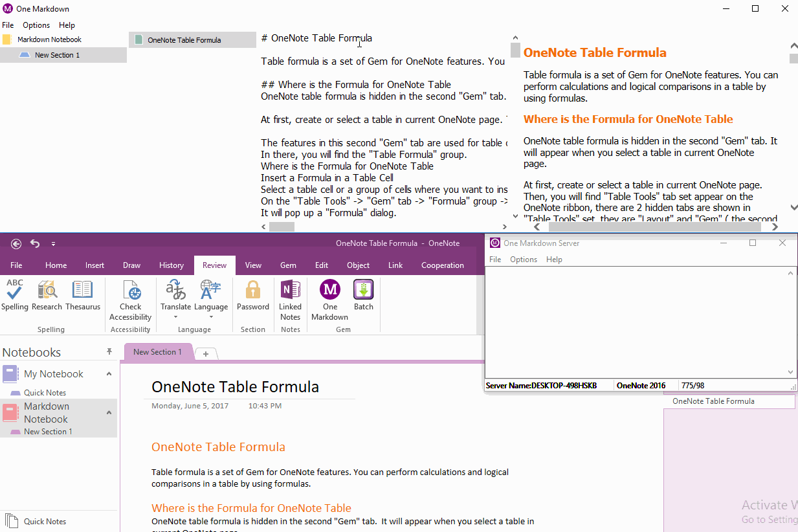The width and height of the screenshot is (798, 532).
Task: Click the Undo arrow in OneNote title bar
Action: 35,243
